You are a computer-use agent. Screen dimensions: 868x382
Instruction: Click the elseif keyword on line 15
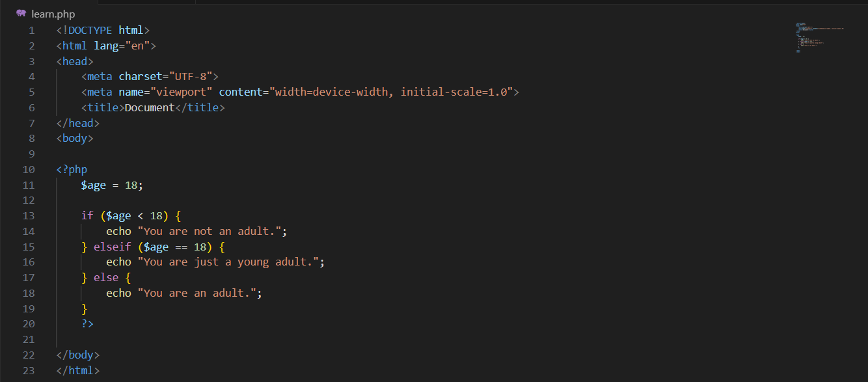pyautogui.click(x=112, y=247)
